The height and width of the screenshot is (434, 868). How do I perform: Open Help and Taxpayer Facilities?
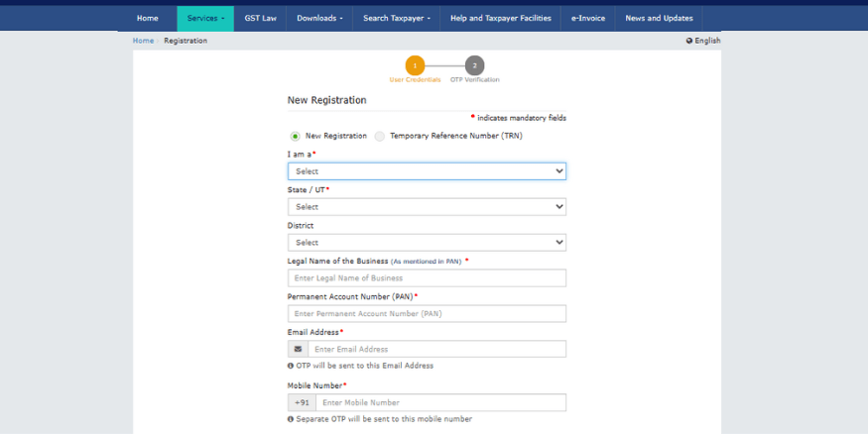pos(500,18)
